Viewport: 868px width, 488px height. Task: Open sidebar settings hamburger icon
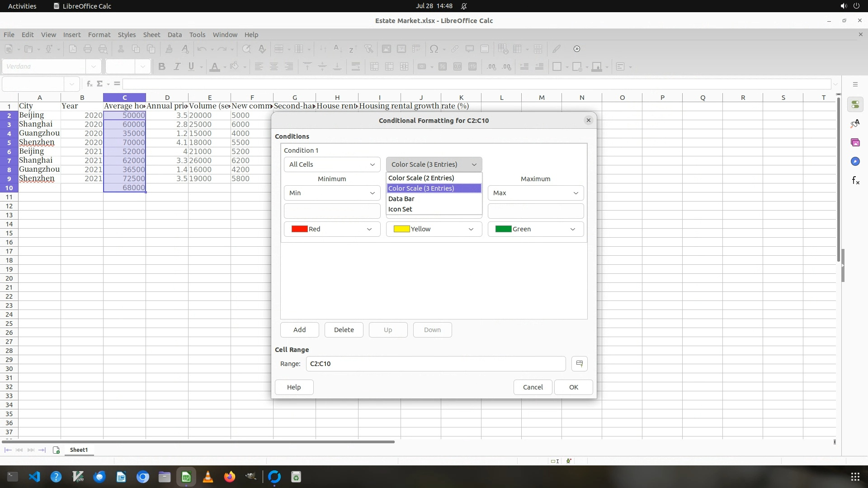(855, 84)
